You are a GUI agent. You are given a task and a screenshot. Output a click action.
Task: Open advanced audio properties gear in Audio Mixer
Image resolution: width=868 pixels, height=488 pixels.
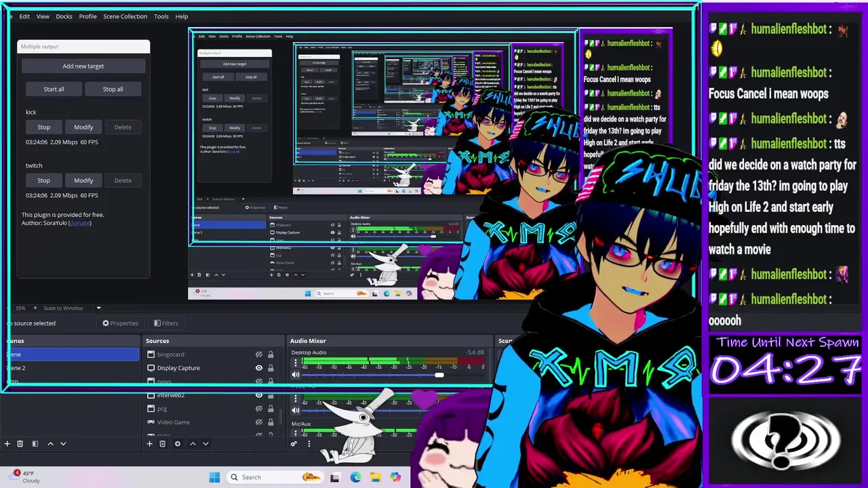tap(294, 444)
